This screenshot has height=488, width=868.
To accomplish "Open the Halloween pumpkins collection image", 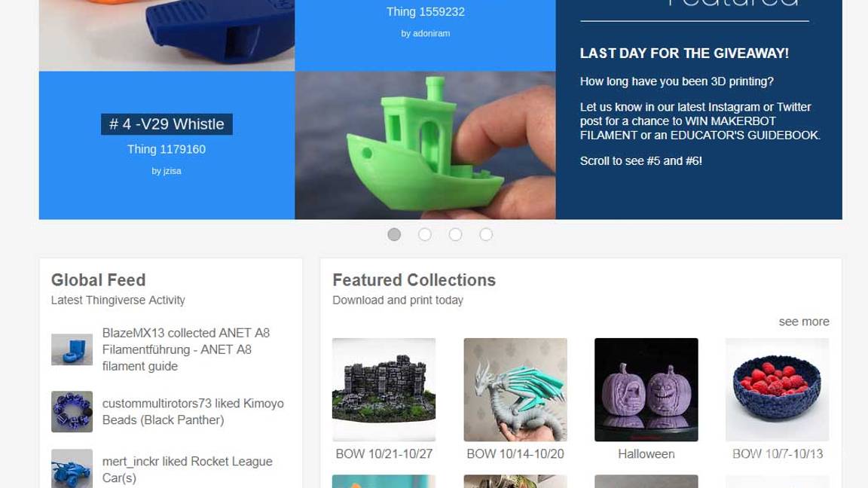I will (646, 389).
